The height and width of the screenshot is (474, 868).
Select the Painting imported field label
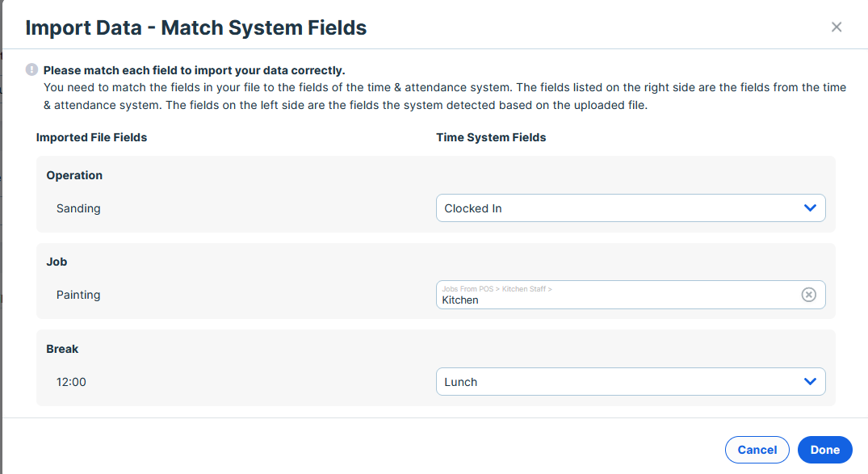[78, 295]
